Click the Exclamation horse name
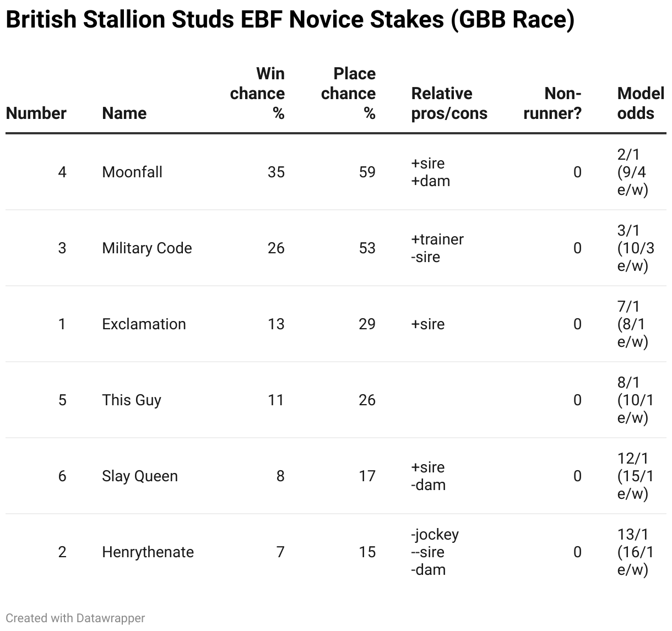The height and width of the screenshot is (631, 672). click(144, 324)
